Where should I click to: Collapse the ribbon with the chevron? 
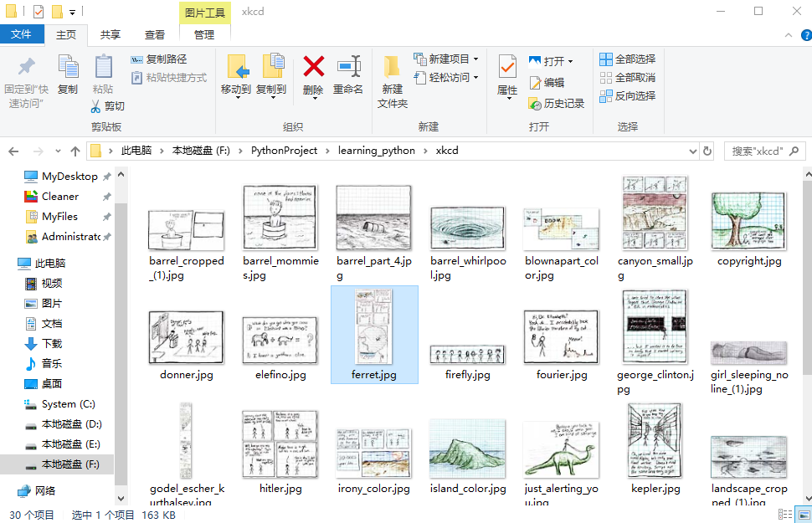pos(789,35)
